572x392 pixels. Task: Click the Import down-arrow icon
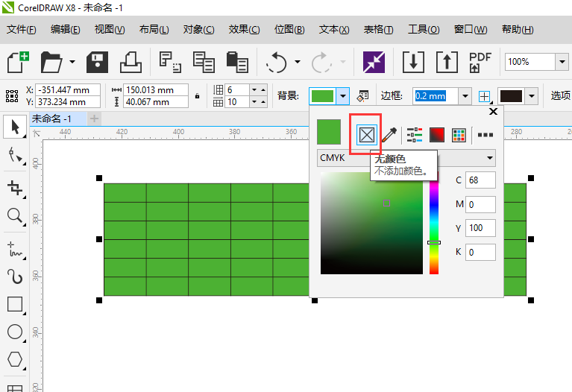pyautogui.click(x=413, y=62)
